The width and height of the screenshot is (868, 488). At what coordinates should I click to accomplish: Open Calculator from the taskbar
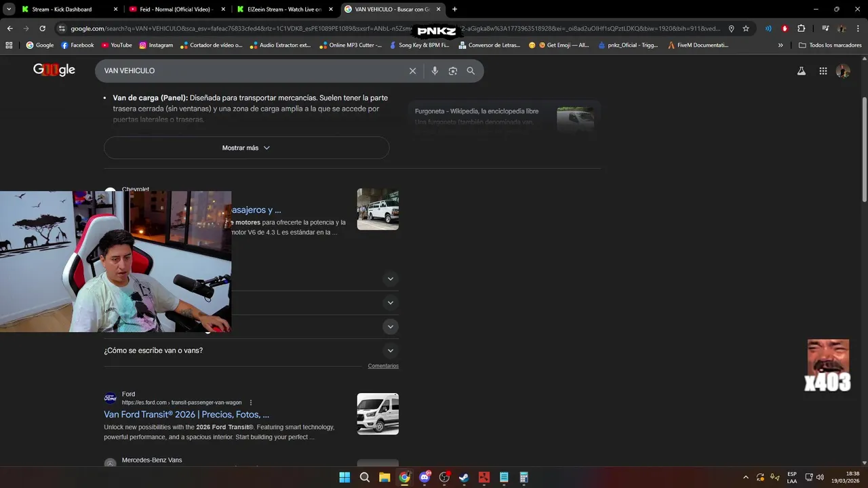point(524,477)
